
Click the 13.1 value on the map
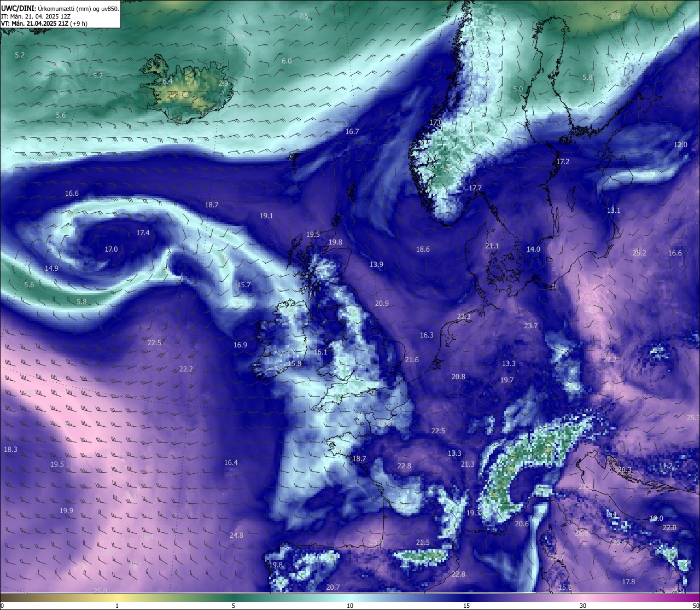coord(614,210)
